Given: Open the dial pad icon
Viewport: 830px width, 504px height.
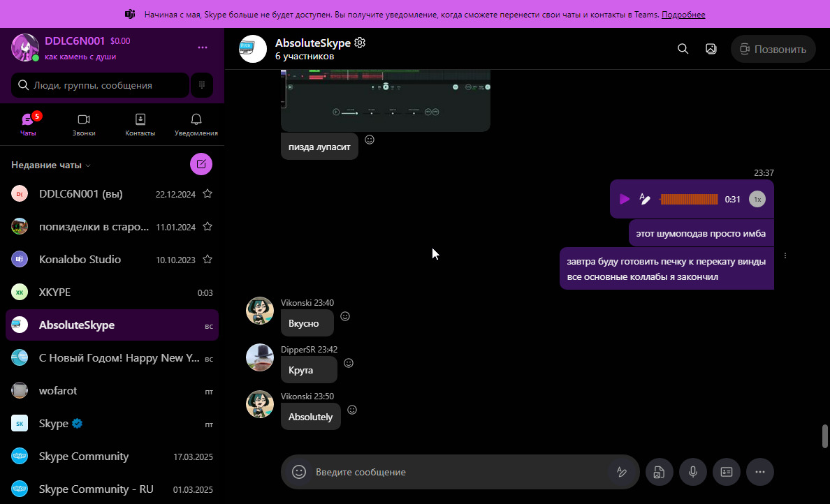Looking at the screenshot, I should [202, 85].
